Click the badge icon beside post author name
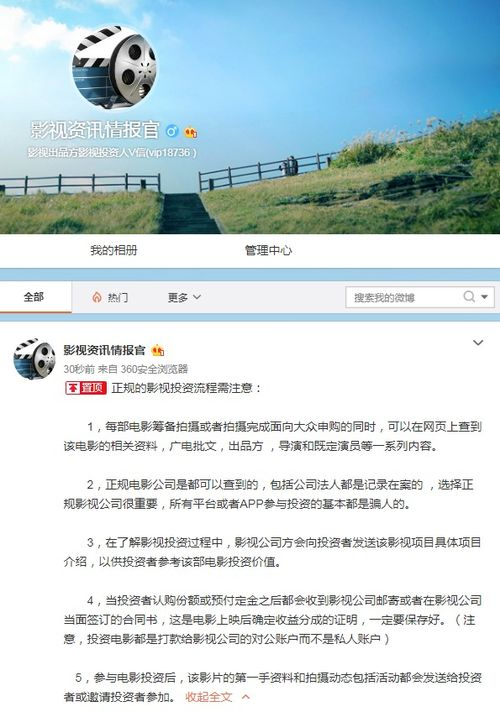The height and width of the screenshot is (712, 500). [x=158, y=351]
